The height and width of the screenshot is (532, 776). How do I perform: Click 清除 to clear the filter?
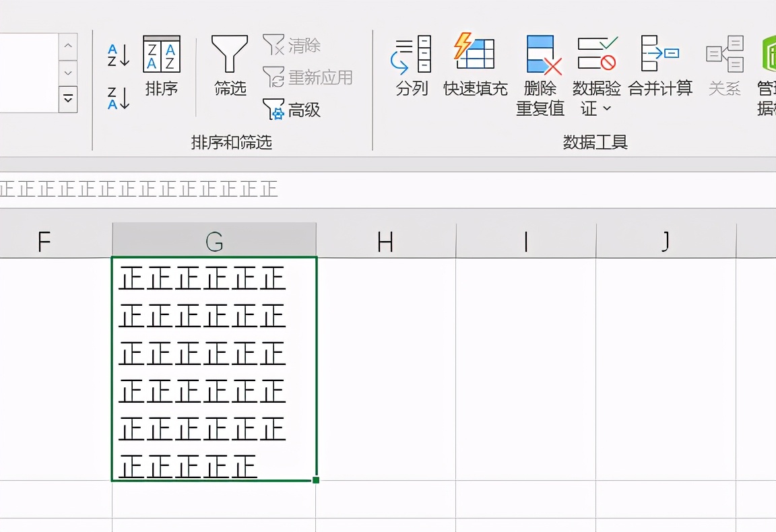pyautogui.click(x=292, y=46)
